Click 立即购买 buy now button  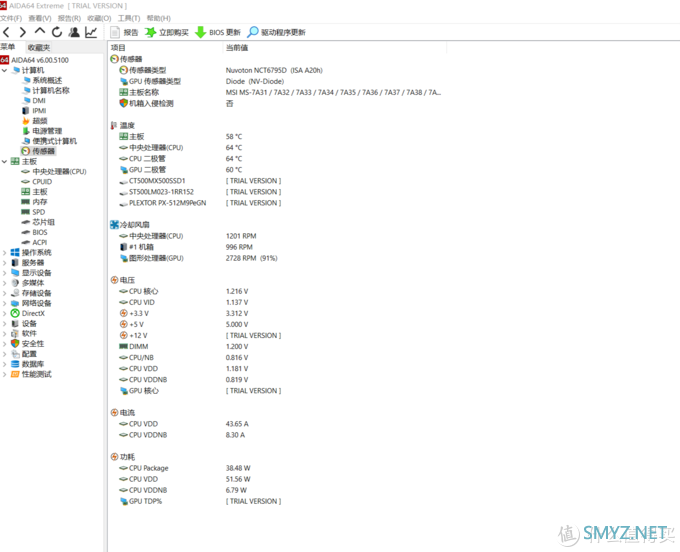[167, 33]
